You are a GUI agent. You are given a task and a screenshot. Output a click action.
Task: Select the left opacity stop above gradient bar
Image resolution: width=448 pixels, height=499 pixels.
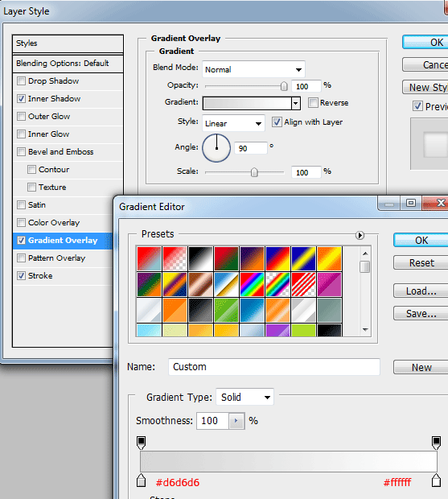coord(142,443)
